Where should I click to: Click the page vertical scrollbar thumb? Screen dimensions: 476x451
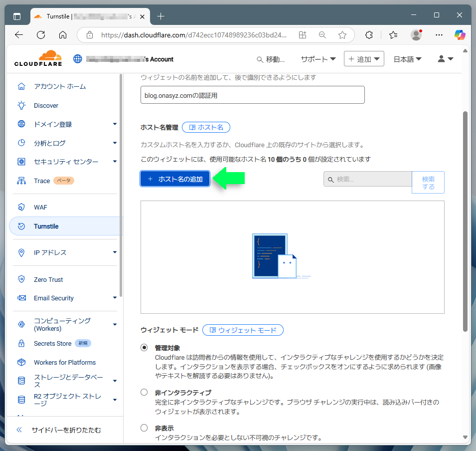[465, 222]
